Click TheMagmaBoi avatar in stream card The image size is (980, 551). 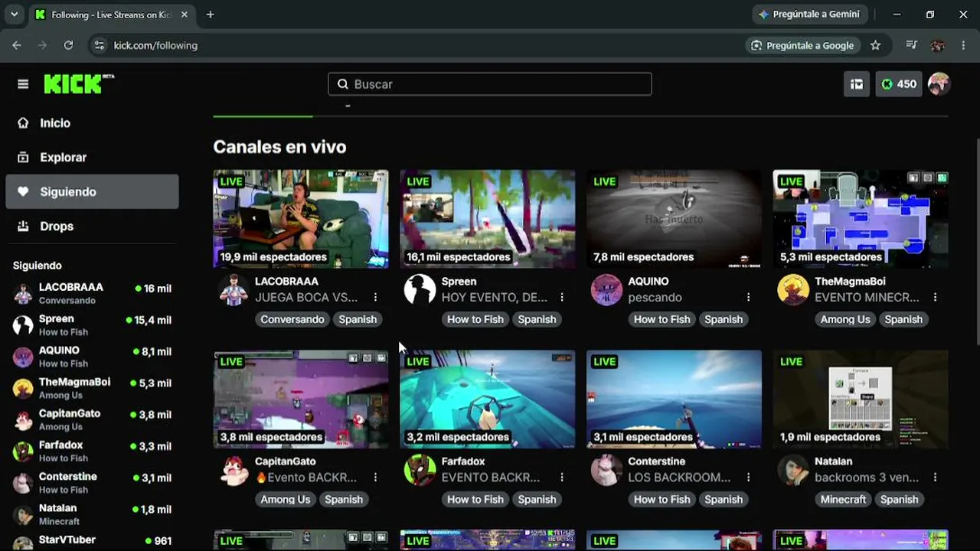pyautogui.click(x=793, y=290)
